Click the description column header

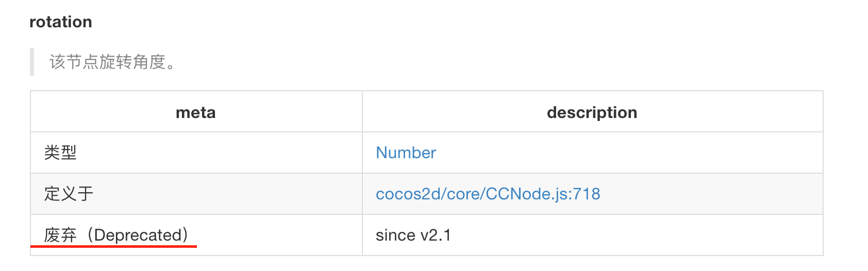592,112
